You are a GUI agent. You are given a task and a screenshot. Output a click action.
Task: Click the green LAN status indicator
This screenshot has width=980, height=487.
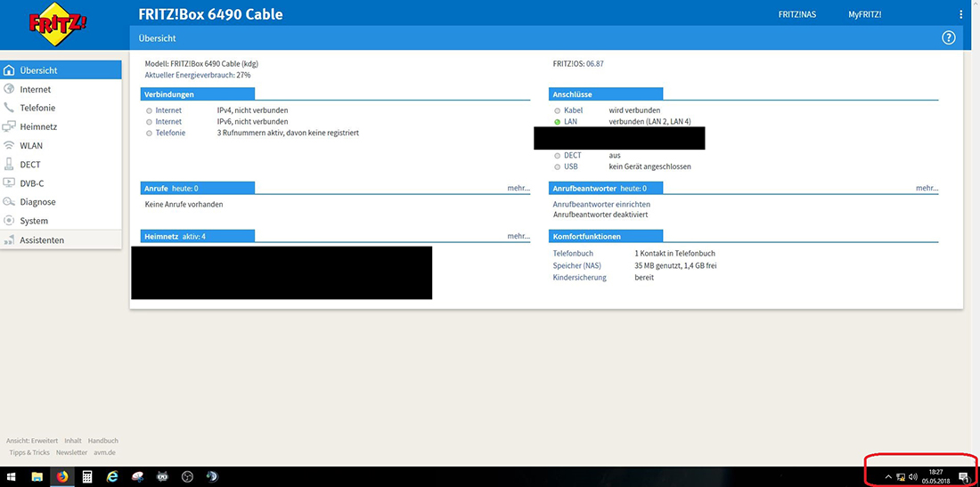click(x=557, y=122)
